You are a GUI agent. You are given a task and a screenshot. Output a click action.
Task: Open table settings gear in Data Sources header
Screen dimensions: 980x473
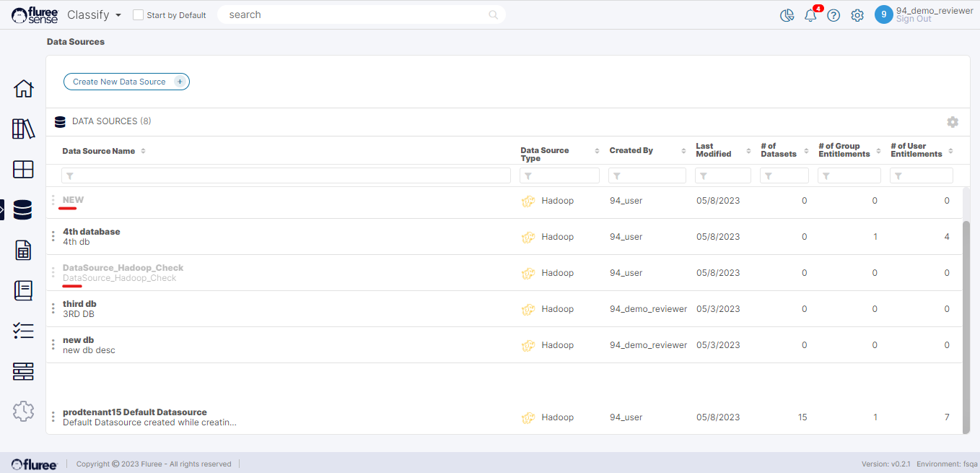pyautogui.click(x=953, y=122)
